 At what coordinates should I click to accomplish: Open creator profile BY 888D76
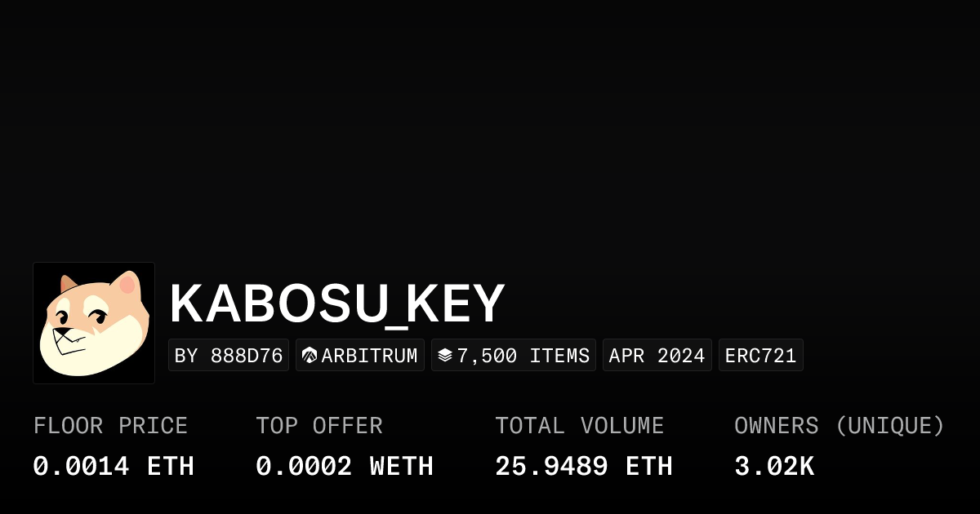pyautogui.click(x=229, y=356)
